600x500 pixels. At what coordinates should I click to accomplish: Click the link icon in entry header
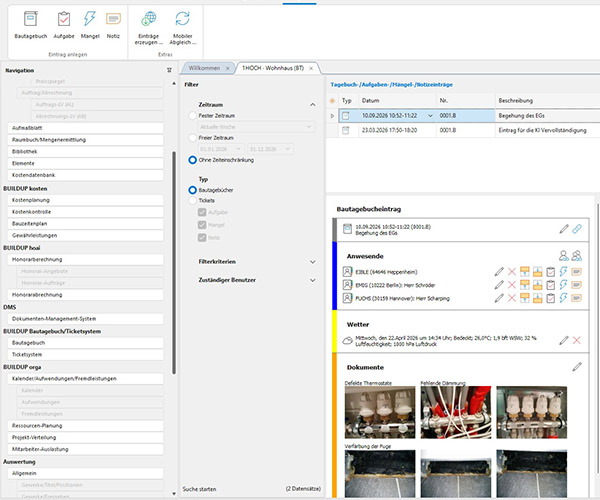pyautogui.click(x=577, y=229)
